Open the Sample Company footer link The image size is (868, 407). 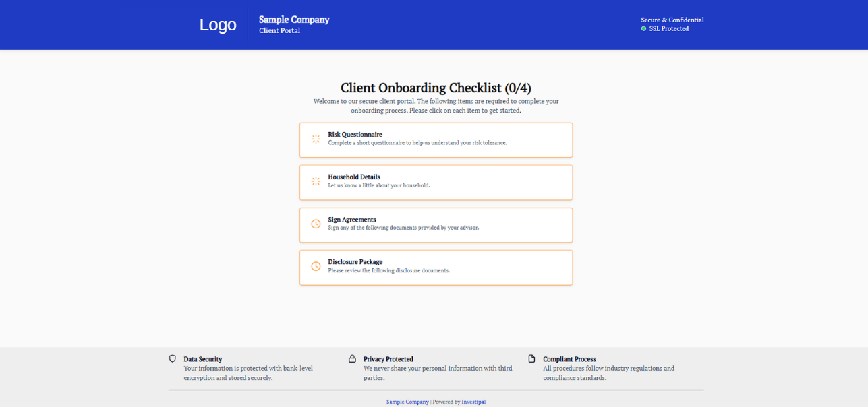pos(407,401)
